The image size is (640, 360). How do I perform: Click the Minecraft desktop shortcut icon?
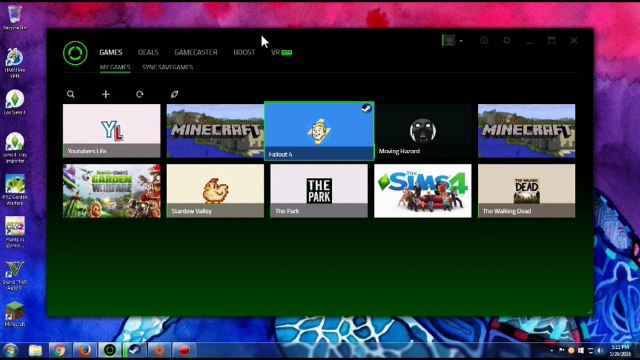(x=15, y=314)
